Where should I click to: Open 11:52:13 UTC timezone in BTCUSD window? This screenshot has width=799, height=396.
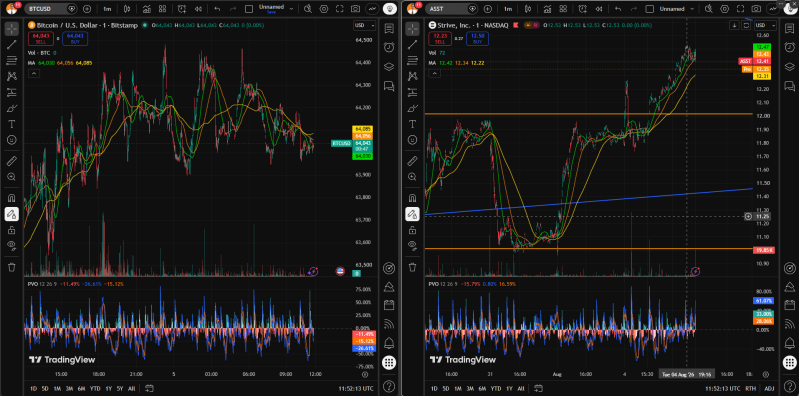tap(356, 388)
